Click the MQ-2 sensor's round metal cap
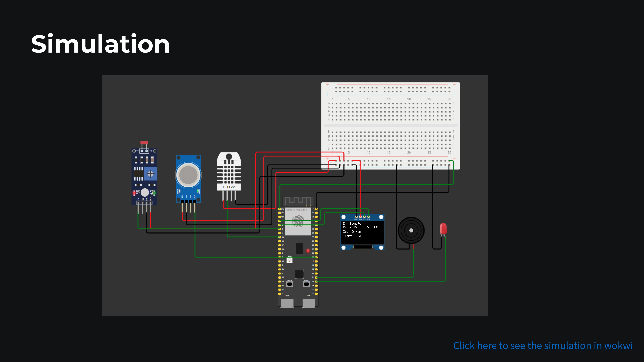The height and width of the screenshot is (362, 644). click(x=188, y=175)
